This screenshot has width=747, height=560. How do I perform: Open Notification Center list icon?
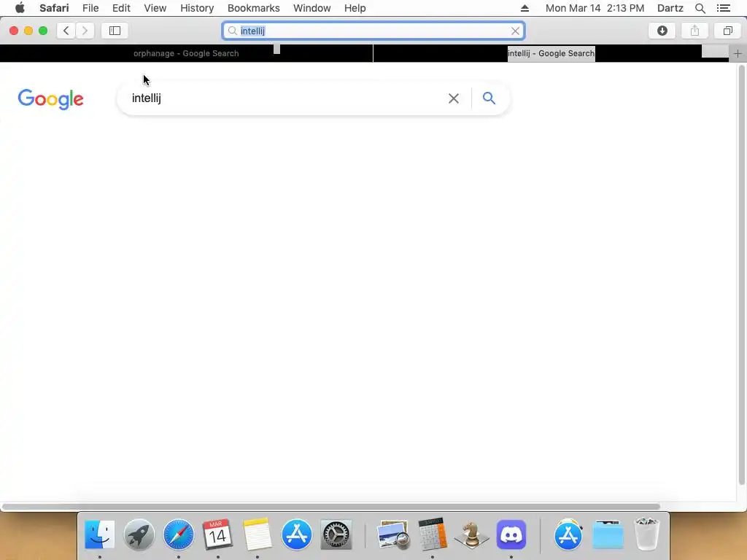[x=723, y=8]
